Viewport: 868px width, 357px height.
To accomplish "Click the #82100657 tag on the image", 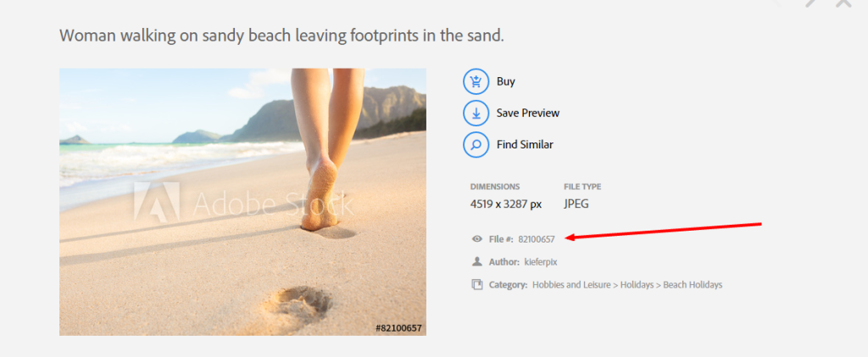I will tap(398, 328).
